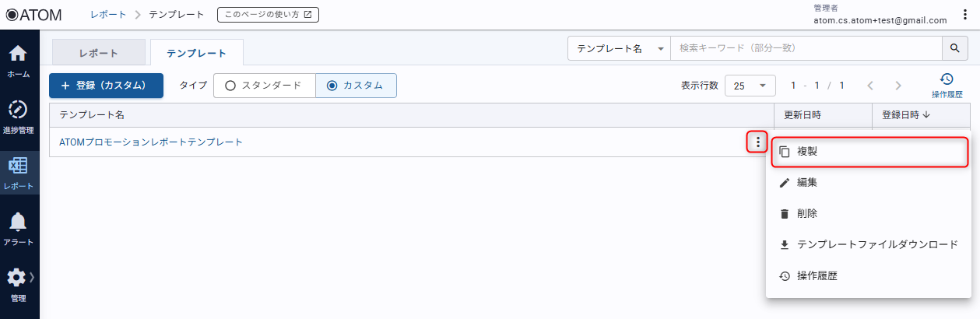Switch to the レポート tab
Image resolution: width=980 pixels, height=319 pixels.
point(99,53)
